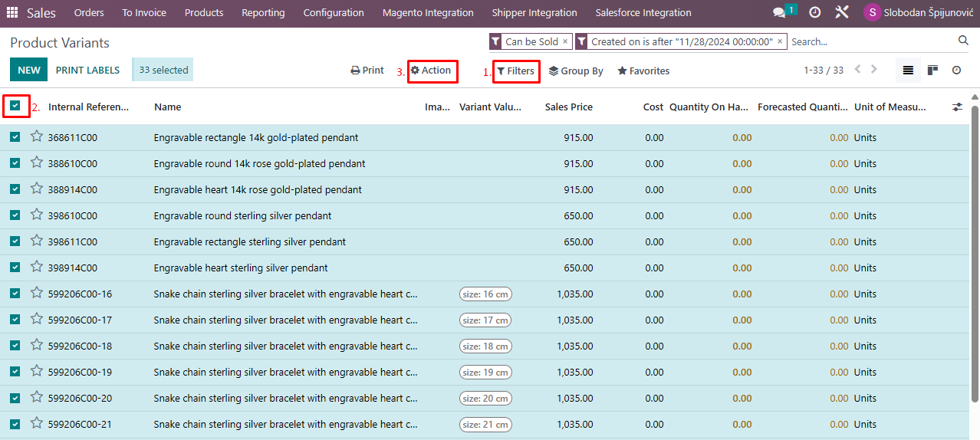Viewport: 980px width, 440px height.
Task: Open the To Invoice menu
Action: (144, 13)
